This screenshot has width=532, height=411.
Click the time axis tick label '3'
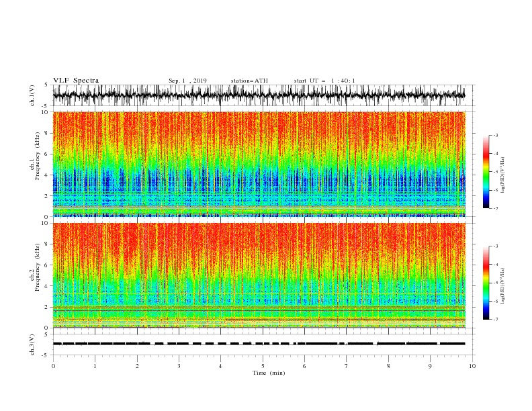click(179, 366)
